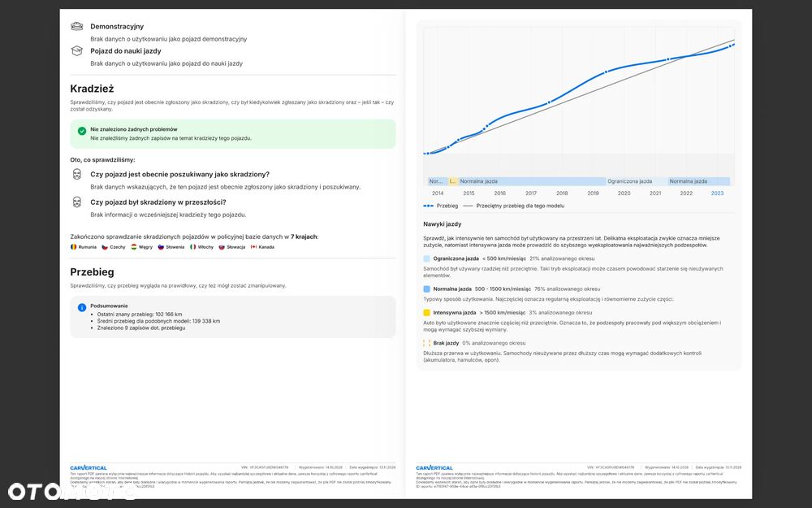Screen dimensions: 812x508
Task: Click the blue Normalna jazda legend swatch
Action: (427, 289)
